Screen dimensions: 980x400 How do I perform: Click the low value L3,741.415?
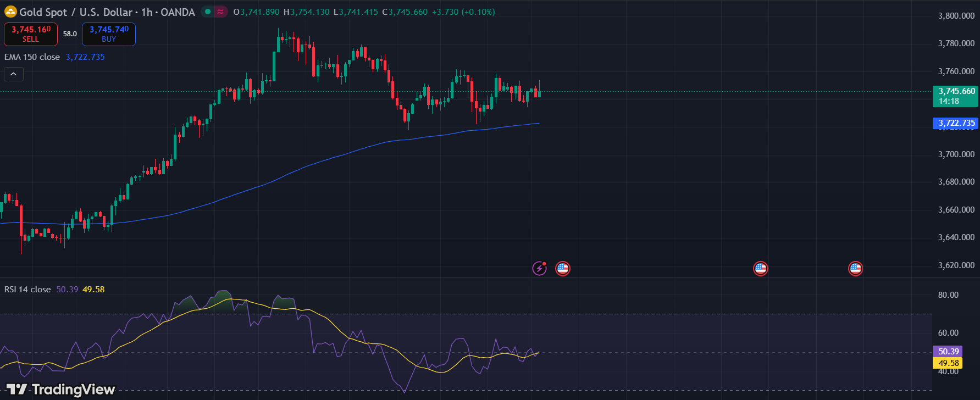point(356,12)
